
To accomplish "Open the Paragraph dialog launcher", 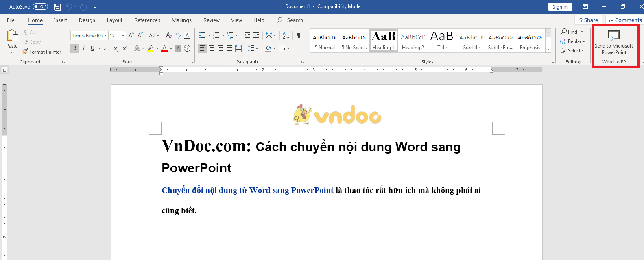I will [x=303, y=62].
